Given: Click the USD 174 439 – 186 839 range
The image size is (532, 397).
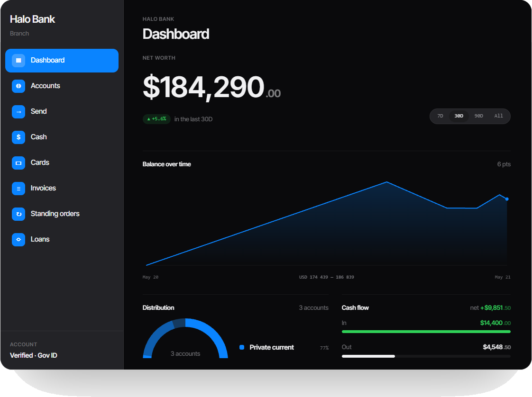Looking at the screenshot, I should [326, 277].
